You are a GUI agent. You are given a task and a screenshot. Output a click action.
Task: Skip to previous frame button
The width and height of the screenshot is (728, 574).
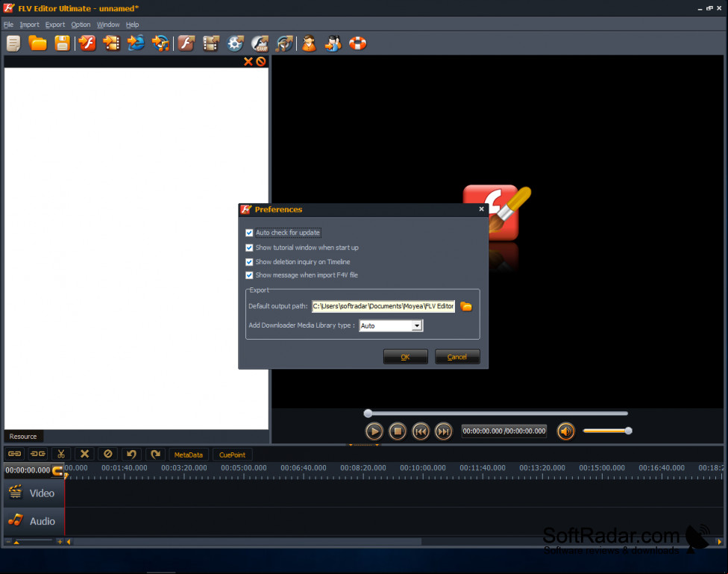click(x=421, y=431)
